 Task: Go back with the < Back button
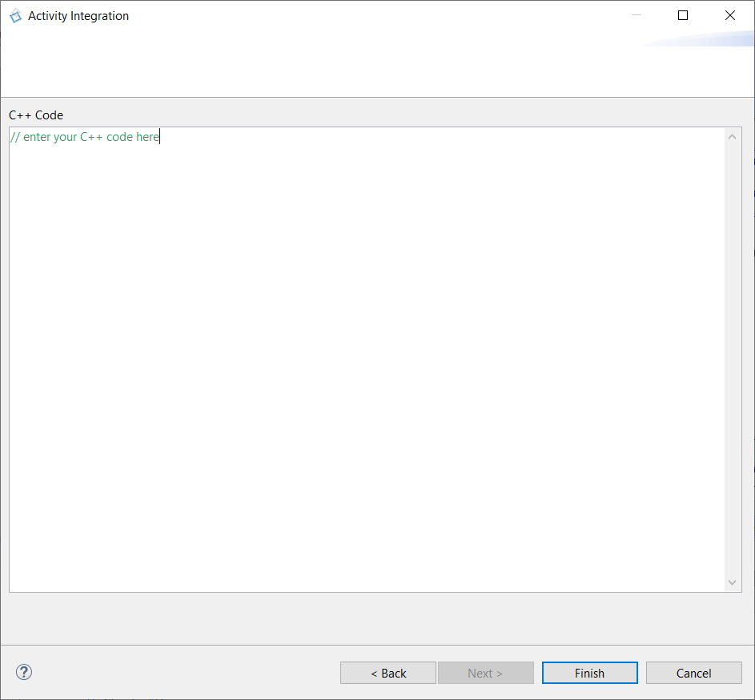pos(388,673)
